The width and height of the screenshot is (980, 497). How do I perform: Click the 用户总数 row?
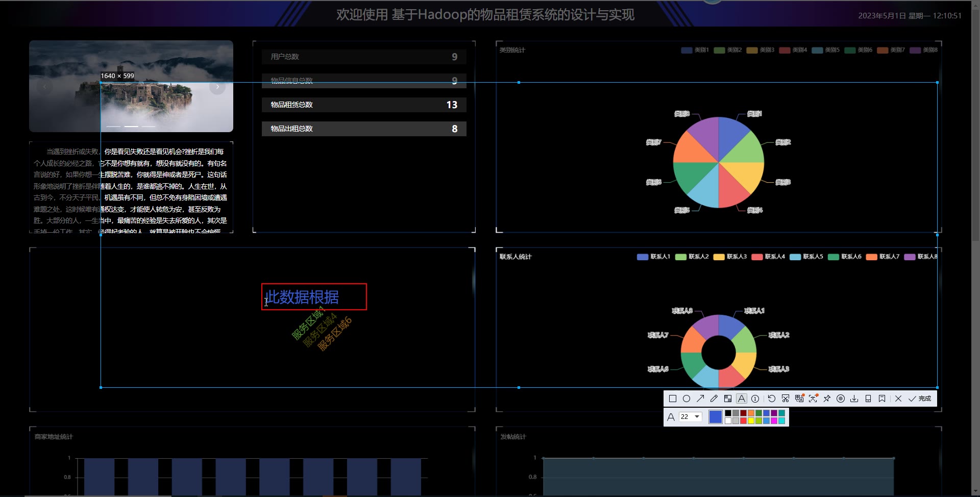tap(364, 57)
